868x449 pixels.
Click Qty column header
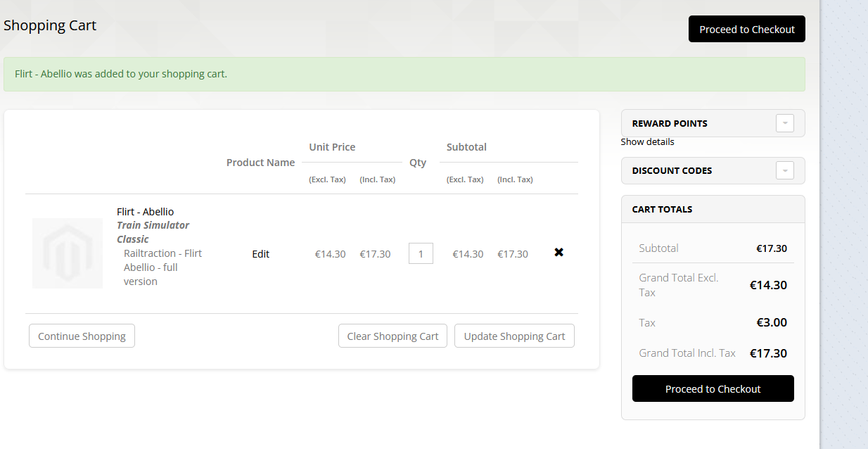418,163
